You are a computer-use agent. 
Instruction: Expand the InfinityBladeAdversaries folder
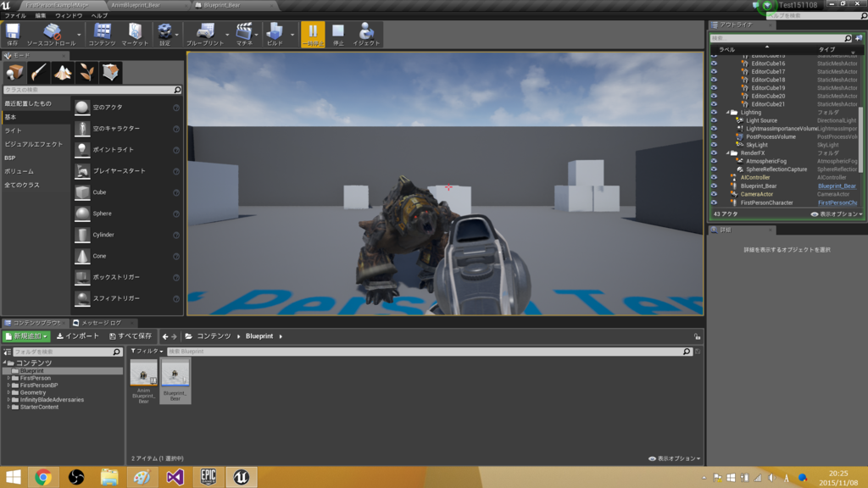pos(8,400)
